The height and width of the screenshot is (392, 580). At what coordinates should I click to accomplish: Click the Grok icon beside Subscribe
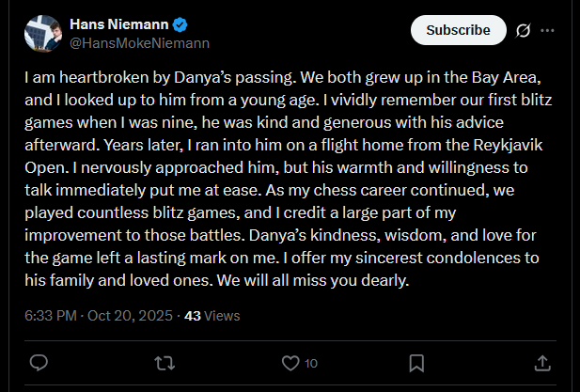pos(524,30)
